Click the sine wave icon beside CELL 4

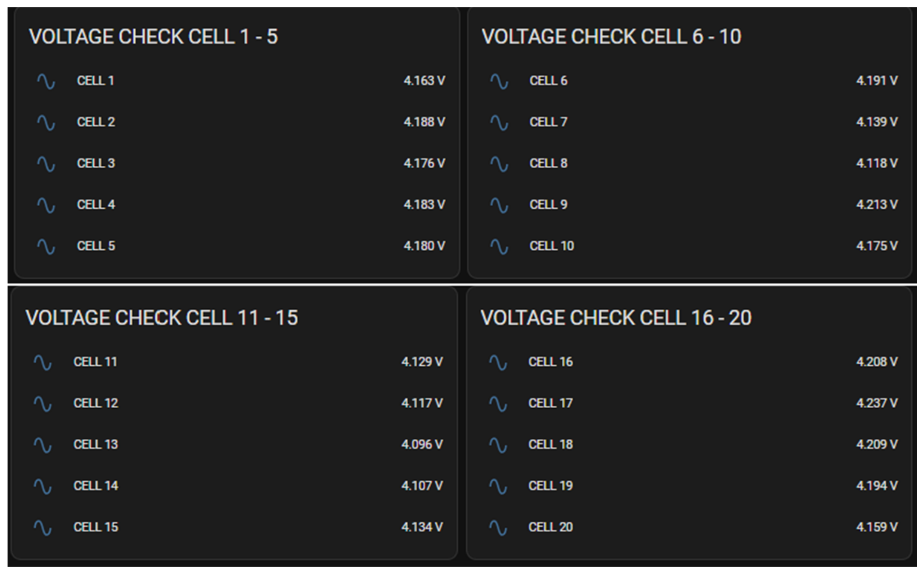(46, 205)
